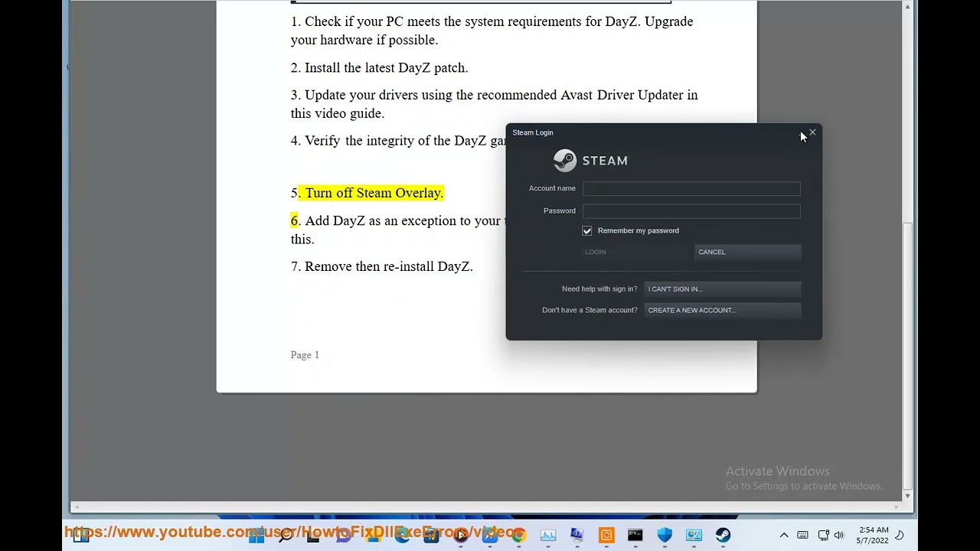
Task: Open taskbar Search magnifier
Action: pos(286,535)
